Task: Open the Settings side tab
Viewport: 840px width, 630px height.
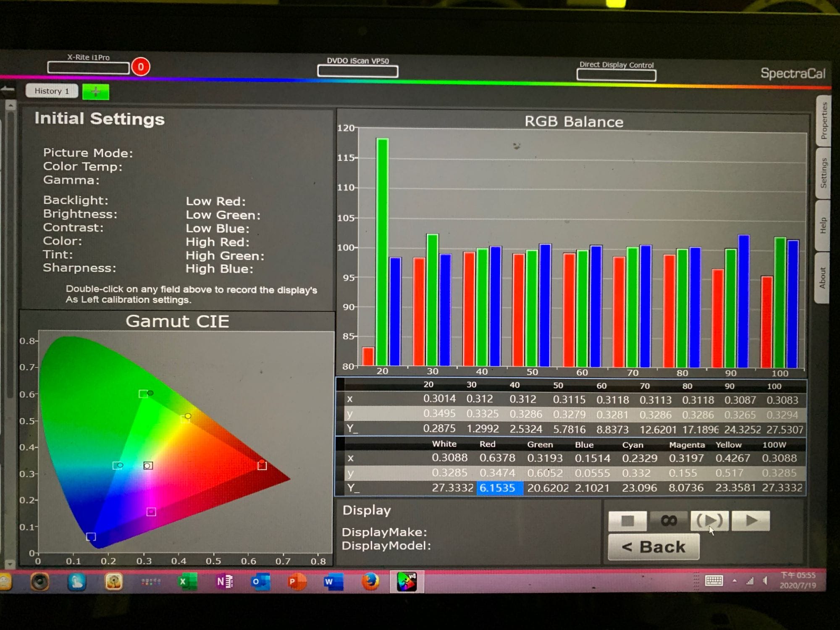Action: 823,173
